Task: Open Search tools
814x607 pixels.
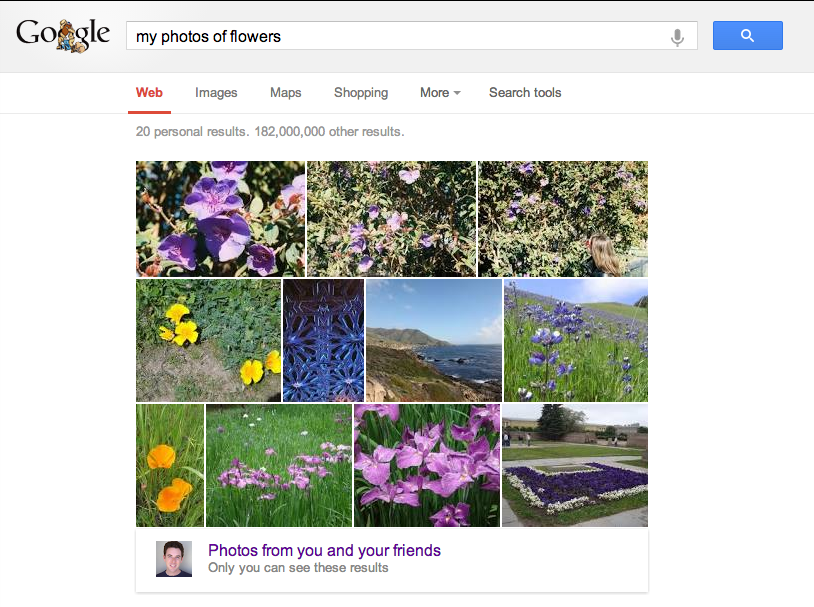Action: 525,92
